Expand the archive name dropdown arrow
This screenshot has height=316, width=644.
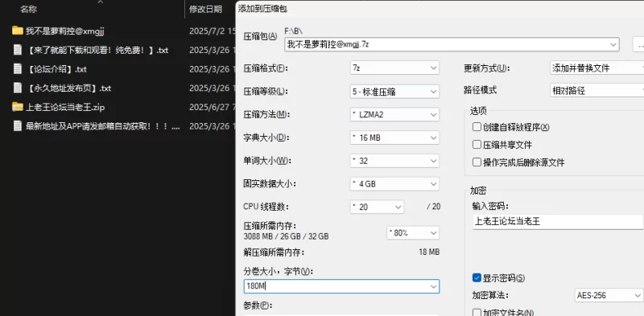click(613, 44)
